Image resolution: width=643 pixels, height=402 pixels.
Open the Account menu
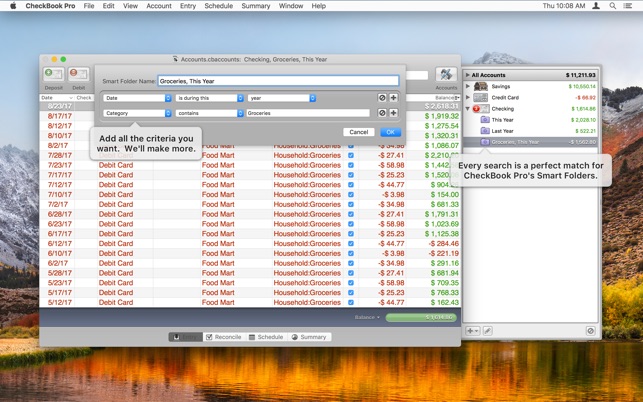pos(159,6)
